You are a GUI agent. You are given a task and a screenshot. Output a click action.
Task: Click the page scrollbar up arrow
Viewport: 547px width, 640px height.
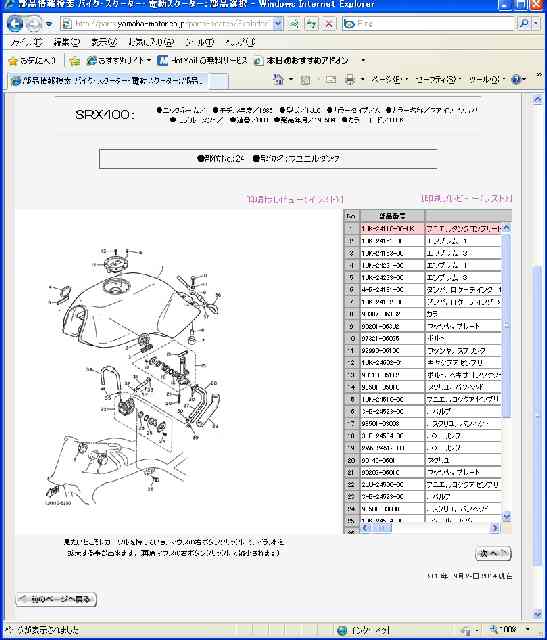(538, 100)
